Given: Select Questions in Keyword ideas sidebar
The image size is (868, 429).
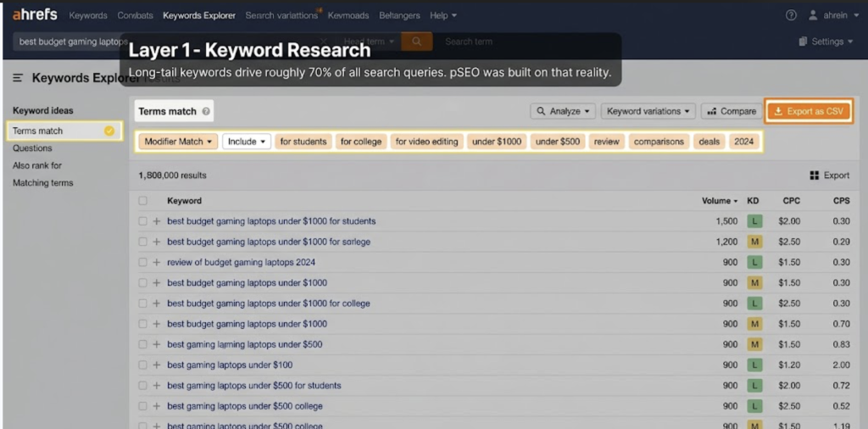Looking at the screenshot, I should tap(32, 148).
